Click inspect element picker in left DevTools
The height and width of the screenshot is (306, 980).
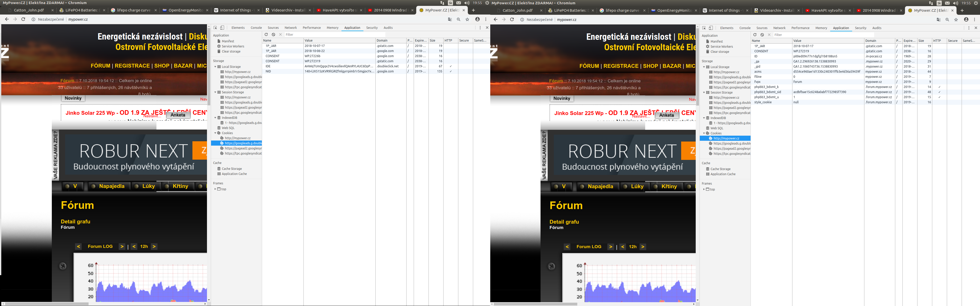click(x=215, y=28)
